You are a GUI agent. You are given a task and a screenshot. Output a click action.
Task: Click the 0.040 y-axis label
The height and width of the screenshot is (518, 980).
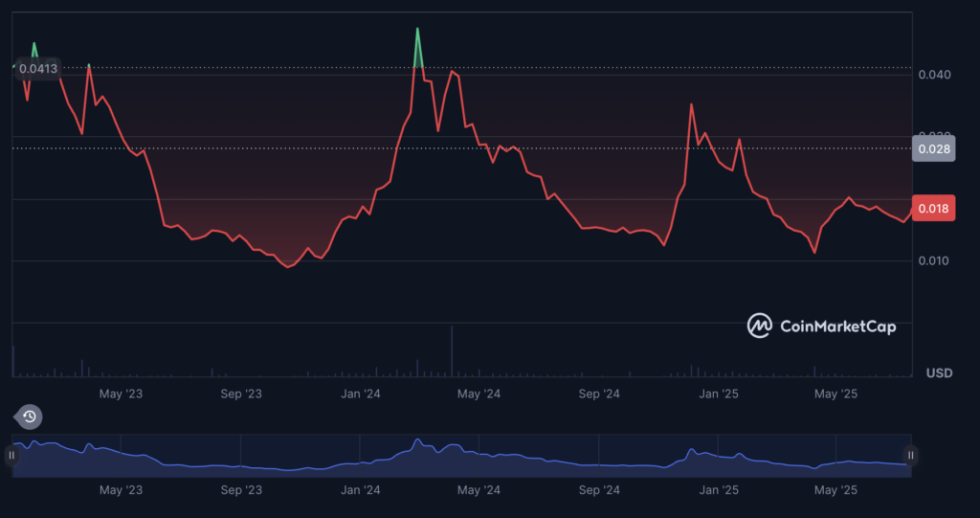click(932, 75)
